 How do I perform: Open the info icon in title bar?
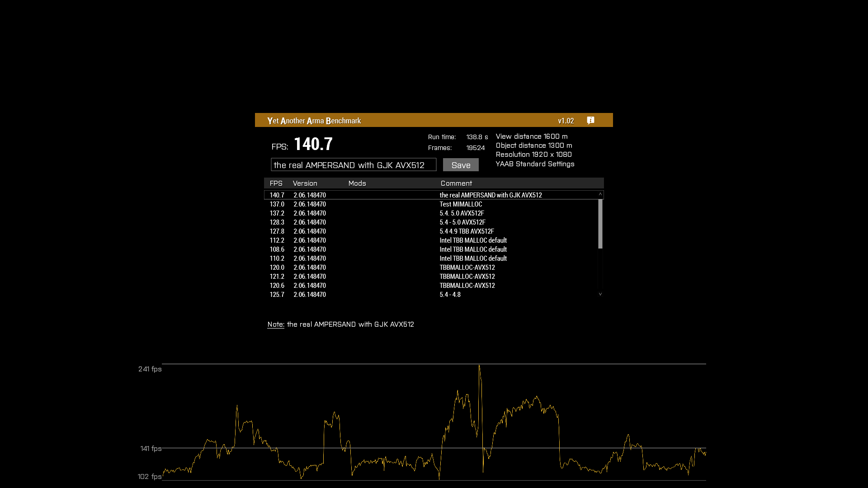[x=590, y=120]
